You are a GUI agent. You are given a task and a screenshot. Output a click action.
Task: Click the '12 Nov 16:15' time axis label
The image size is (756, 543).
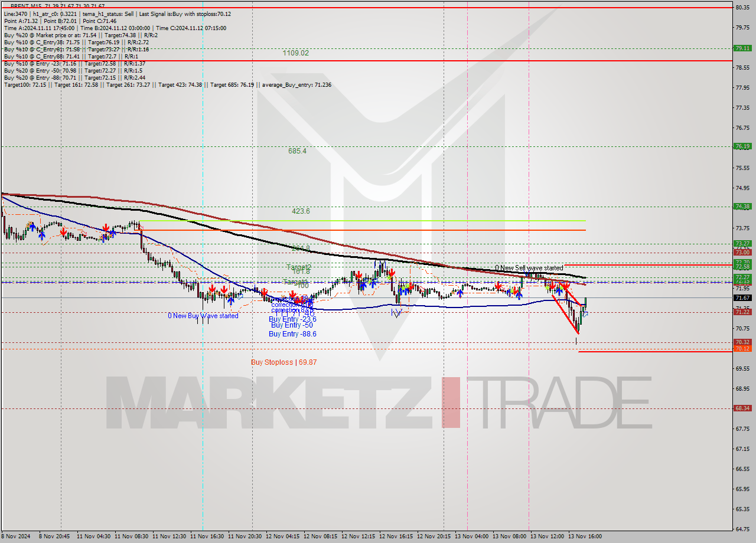coord(396,537)
